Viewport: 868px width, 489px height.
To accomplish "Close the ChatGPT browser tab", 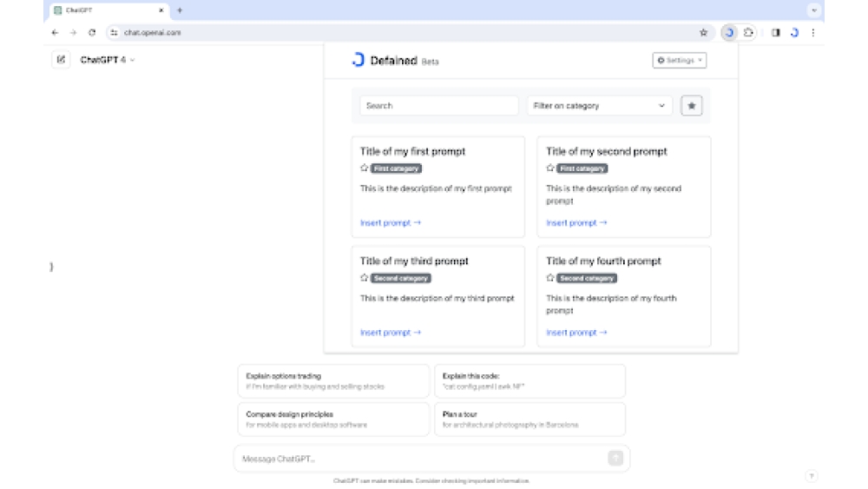I will (161, 10).
